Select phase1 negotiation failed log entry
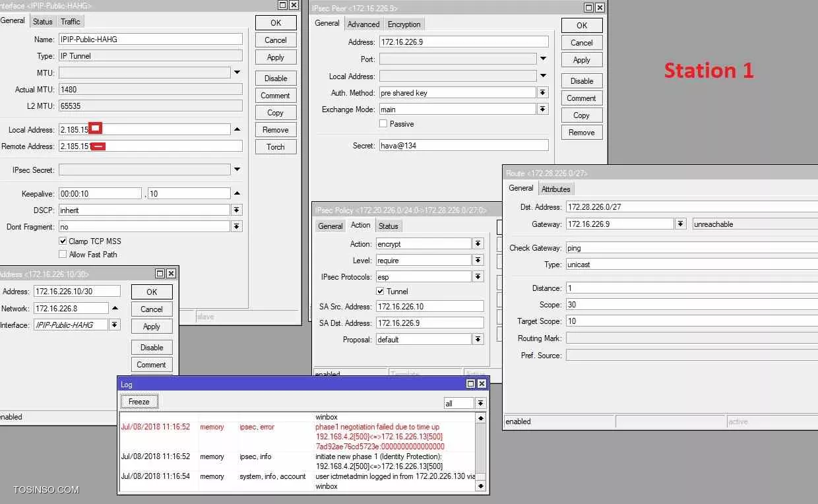The height and width of the screenshot is (504, 818). click(x=297, y=437)
